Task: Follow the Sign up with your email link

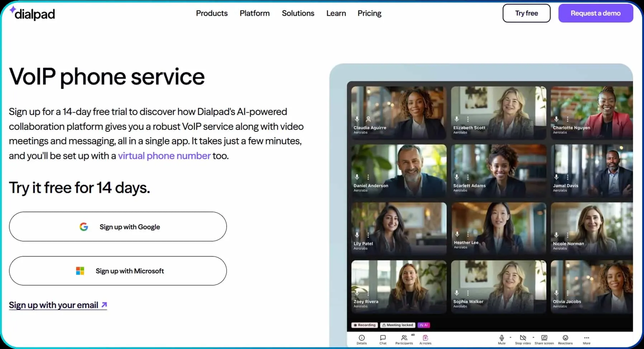Action: (58, 305)
